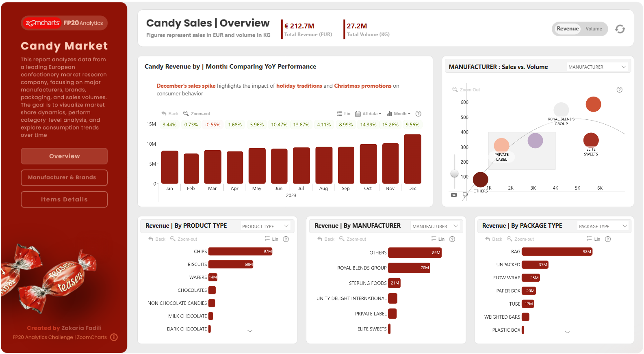Viewport: 644px width, 354px height.
Task: Expand more rows in Package Type chart
Action: pos(568,332)
